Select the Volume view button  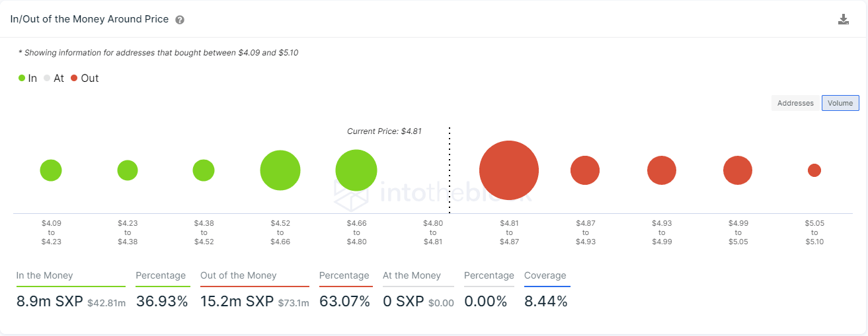(840, 103)
